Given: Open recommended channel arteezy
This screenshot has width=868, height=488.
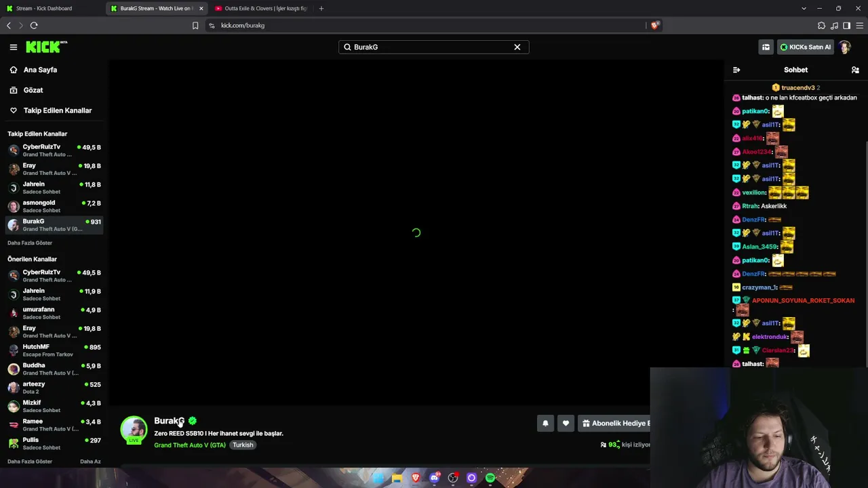Looking at the screenshot, I should 54,388.
